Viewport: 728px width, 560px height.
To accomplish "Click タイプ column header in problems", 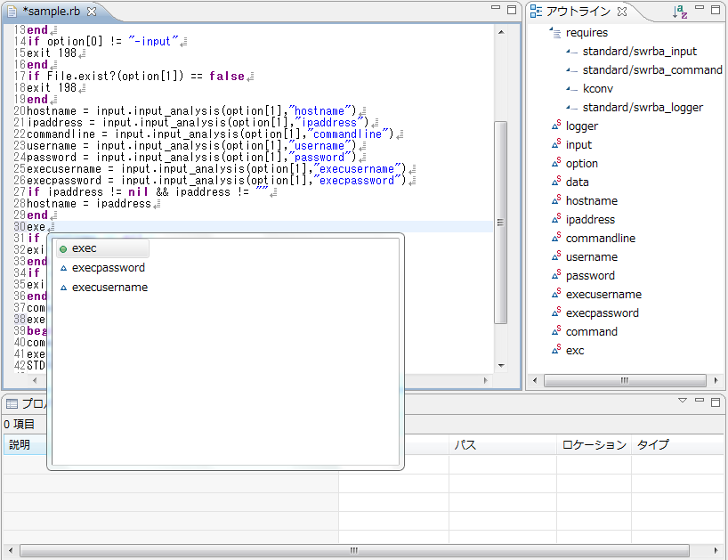I will 653,444.
